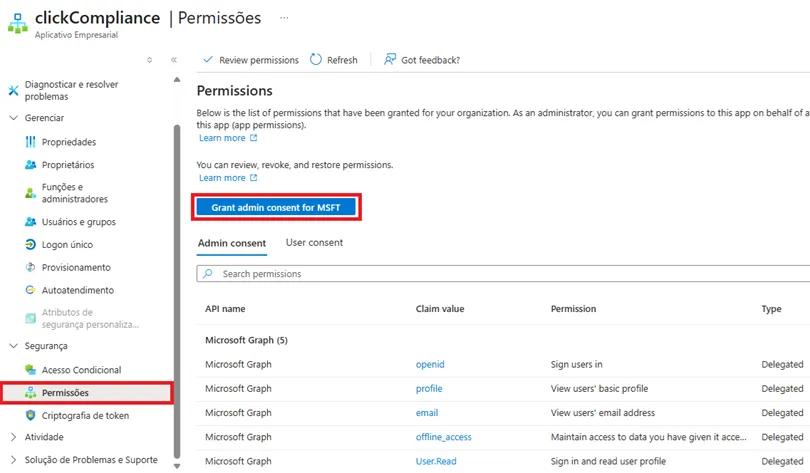Open Logon único in the sidebar
810x473 pixels.
click(x=67, y=245)
